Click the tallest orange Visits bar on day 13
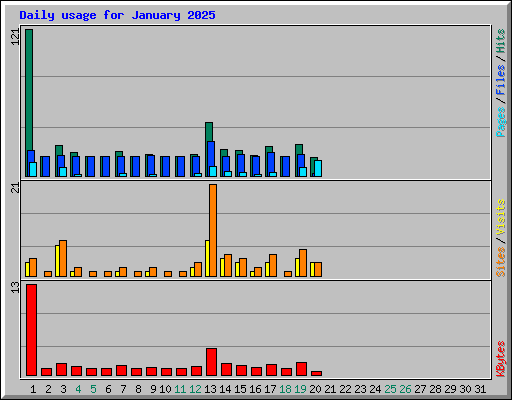This screenshot has width=512, height=400. 213,230
